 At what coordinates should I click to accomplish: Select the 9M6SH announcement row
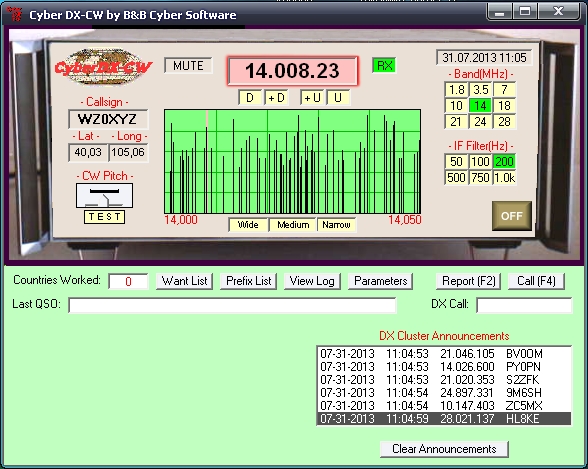[x=444, y=393]
